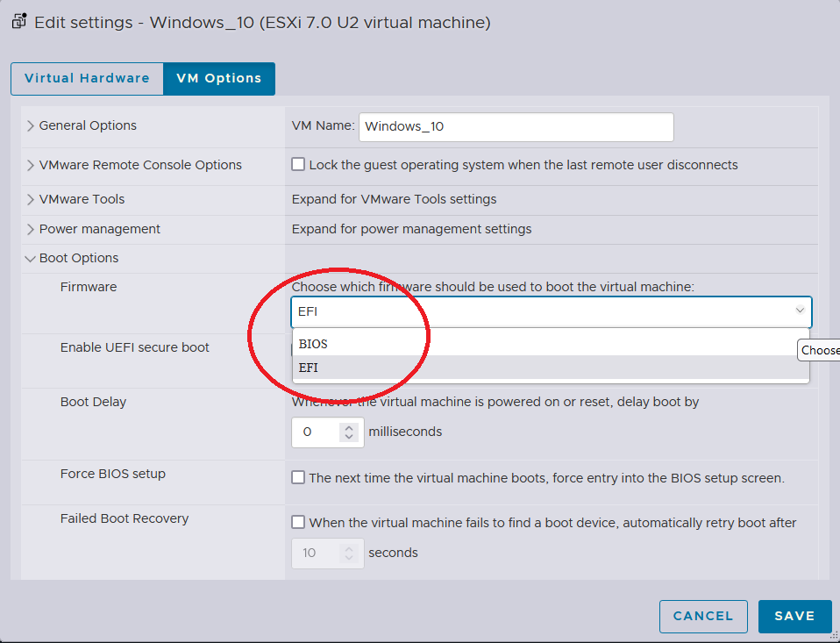Click the VM Name input field
This screenshot has height=643, width=840.
point(516,127)
